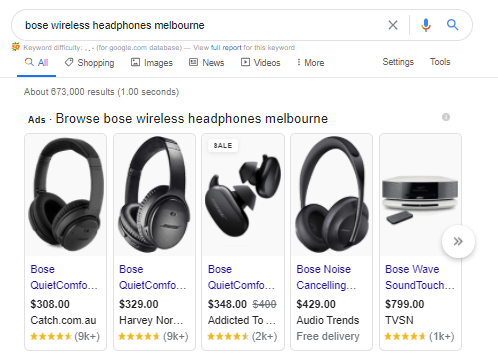Image resolution: width=498 pixels, height=361 pixels.
Task: Advance product carousel with double-chevron arrow
Action: tap(458, 241)
